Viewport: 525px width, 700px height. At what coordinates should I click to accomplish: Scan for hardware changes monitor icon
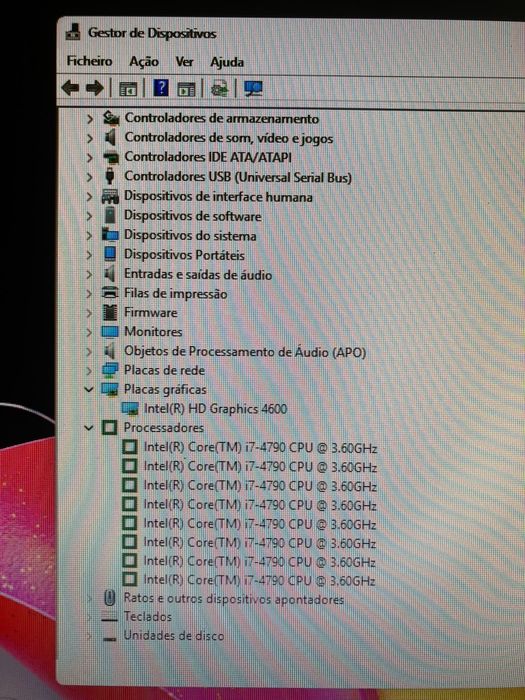tap(253, 88)
